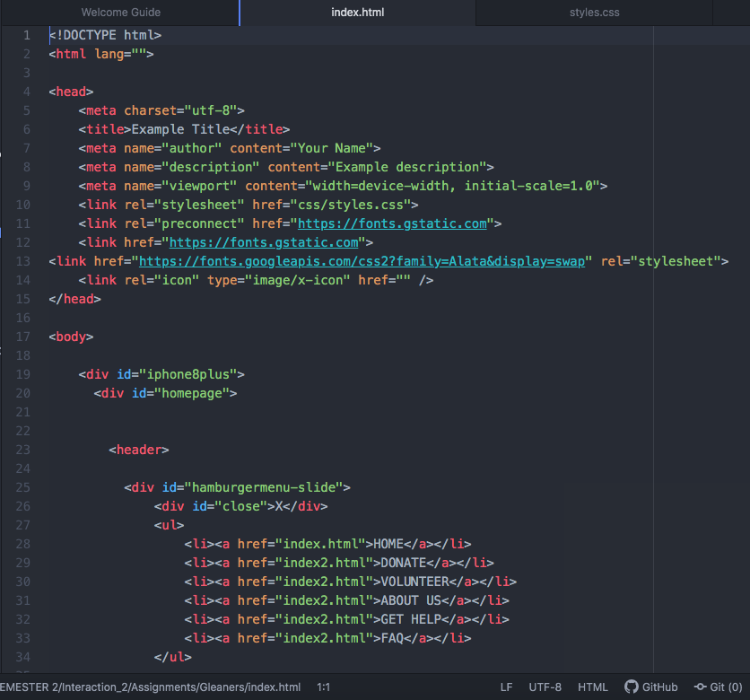This screenshot has width=750, height=700.
Task: Click the fonts.gstatic.com URL in preconnect link
Action: click(x=392, y=223)
